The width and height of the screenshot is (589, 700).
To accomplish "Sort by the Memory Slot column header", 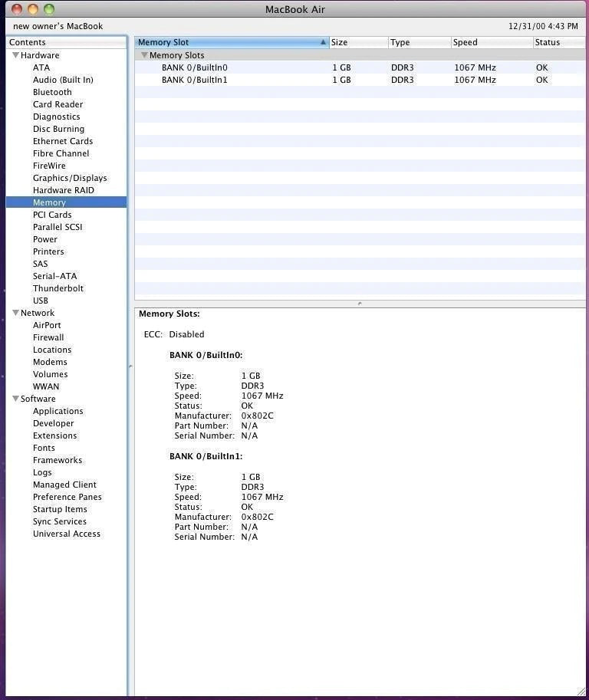I will point(230,42).
